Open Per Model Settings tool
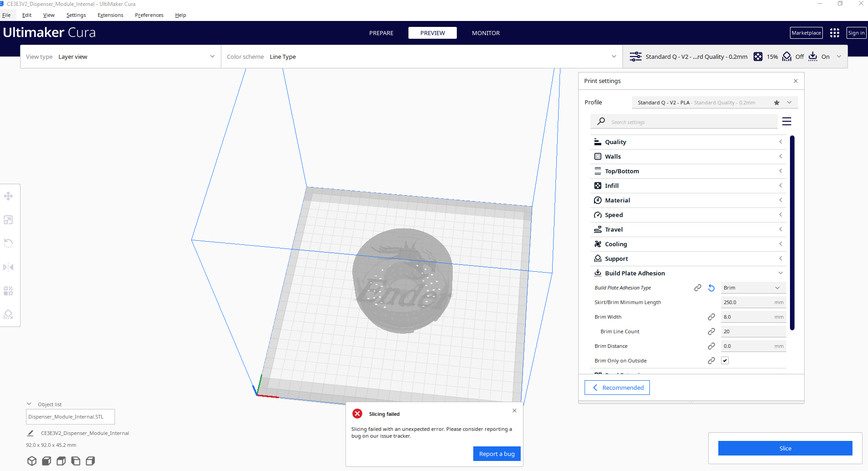Screen dimensions: 868x471 [x=8, y=290]
